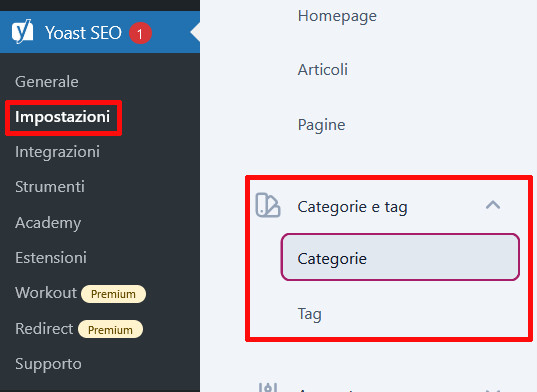This screenshot has height=392, width=537.
Task: Click the Categorie e tag section title
Action: [352, 207]
